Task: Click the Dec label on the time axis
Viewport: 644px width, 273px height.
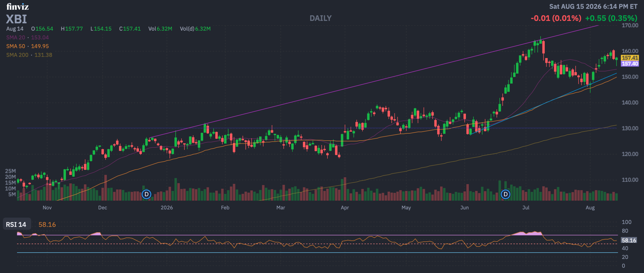Action: coord(103,208)
